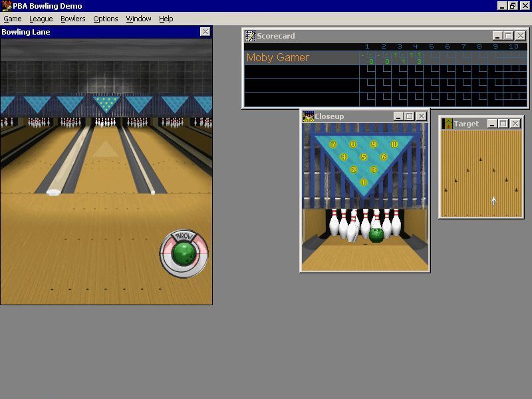
Task: Click the Scorecard window icon
Action: click(251, 36)
